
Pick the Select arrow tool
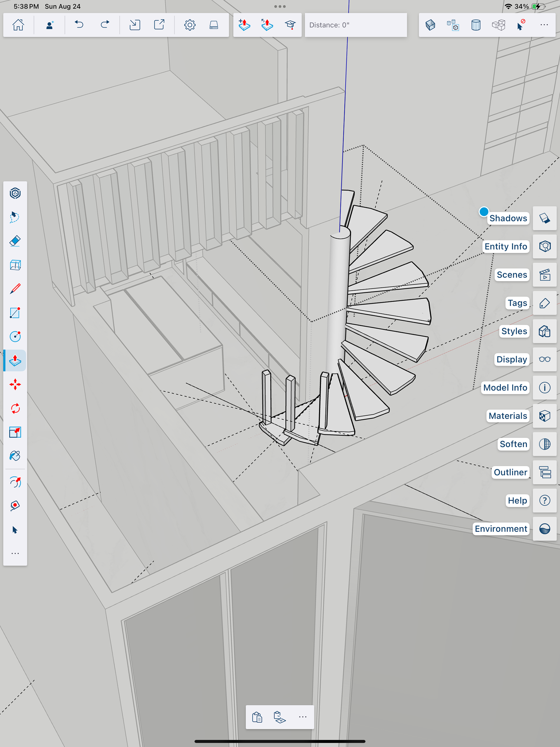tap(15, 530)
